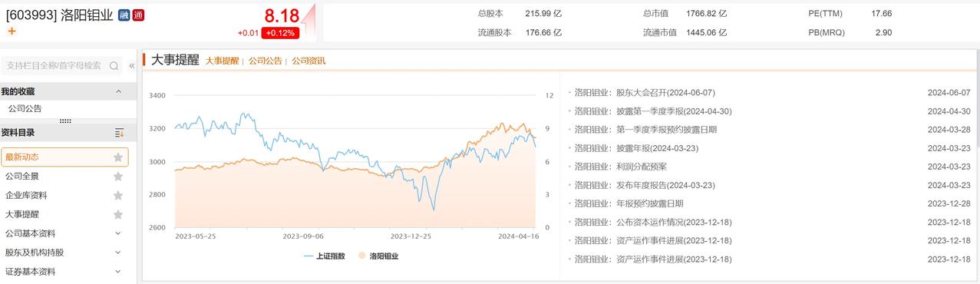Screen dimensions: 980x284
Task: Click the orange plus add-to-watchlist icon
Action: (x=12, y=31)
